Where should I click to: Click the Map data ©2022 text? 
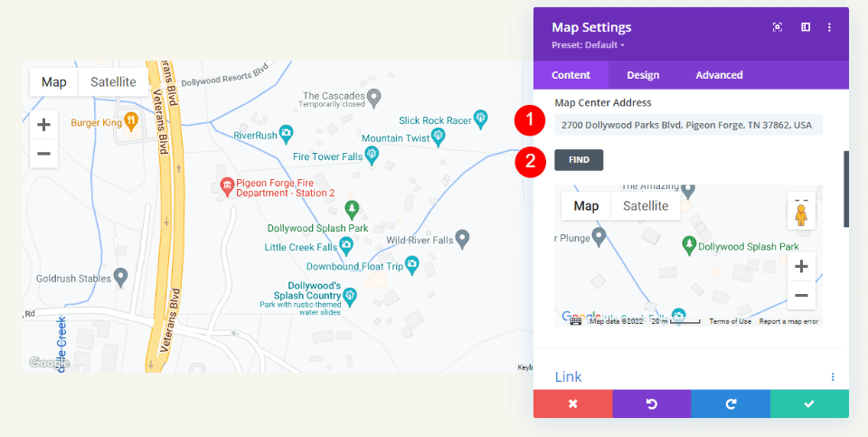pyautogui.click(x=616, y=321)
